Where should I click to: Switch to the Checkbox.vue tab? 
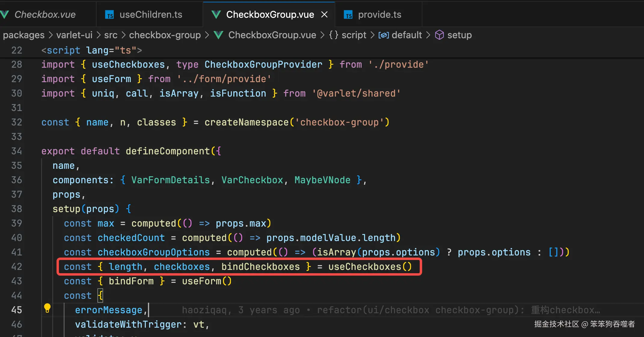(45, 14)
